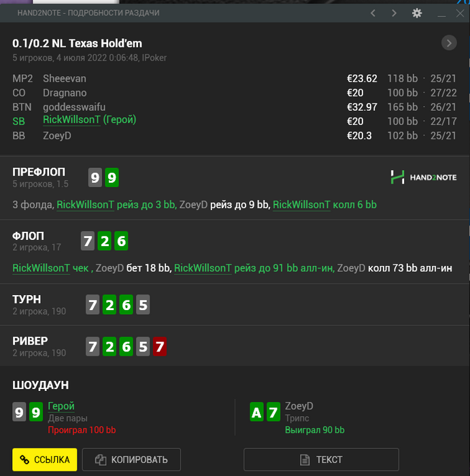Click hero's stats 22/17
Viewport: 470px width, 476px height.
pyautogui.click(x=443, y=122)
